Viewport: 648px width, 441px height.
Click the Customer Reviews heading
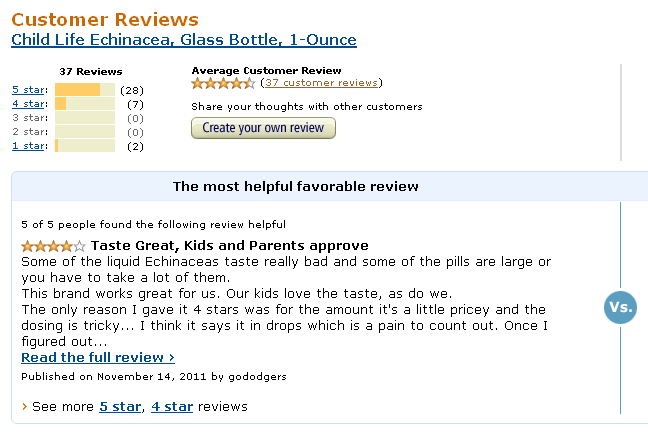105,19
